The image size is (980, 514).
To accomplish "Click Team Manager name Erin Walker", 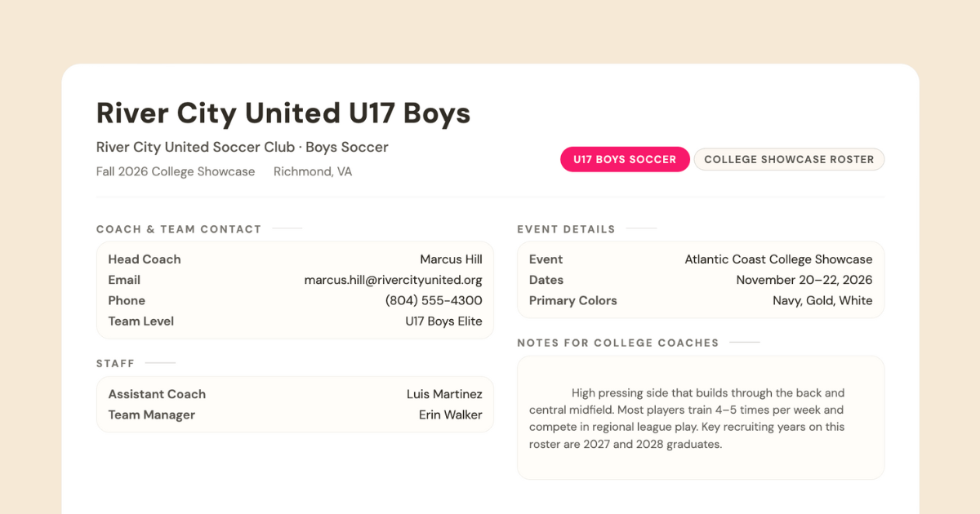I will pos(450,414).
